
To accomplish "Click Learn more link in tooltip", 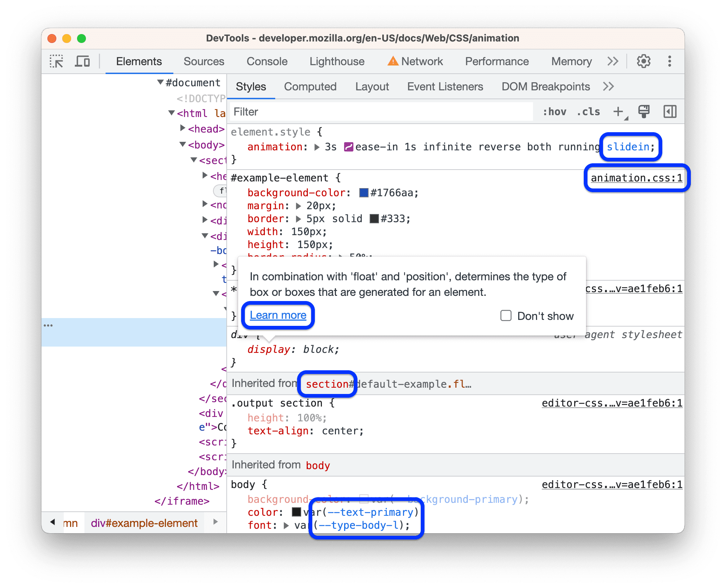I will pos(278,314).
